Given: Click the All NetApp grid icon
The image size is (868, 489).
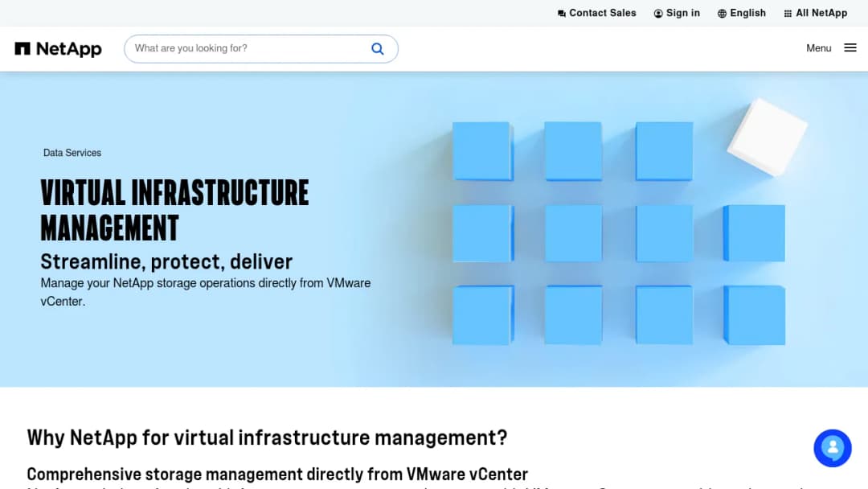Looking at the screenshot, I should 788,14.
